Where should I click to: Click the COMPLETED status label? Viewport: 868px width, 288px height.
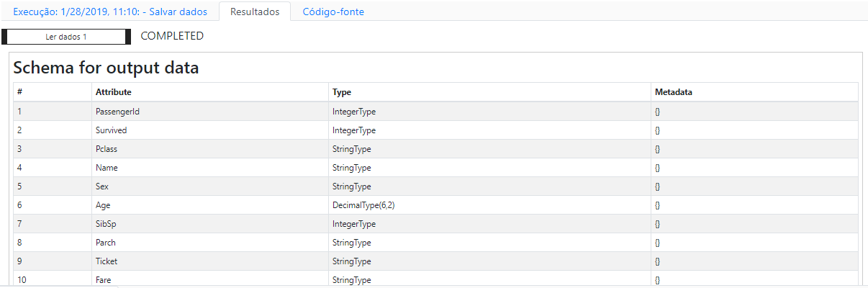tap(172, 36)
